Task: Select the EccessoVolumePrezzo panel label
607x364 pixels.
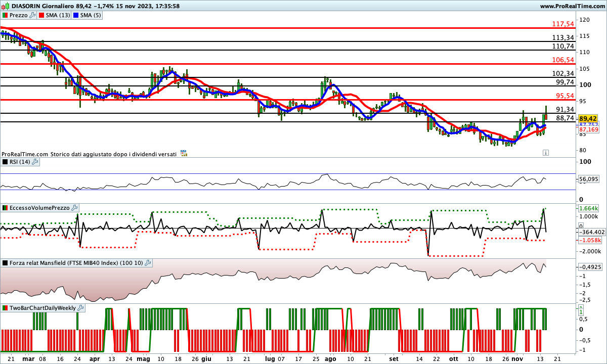Action: [40, 208]
